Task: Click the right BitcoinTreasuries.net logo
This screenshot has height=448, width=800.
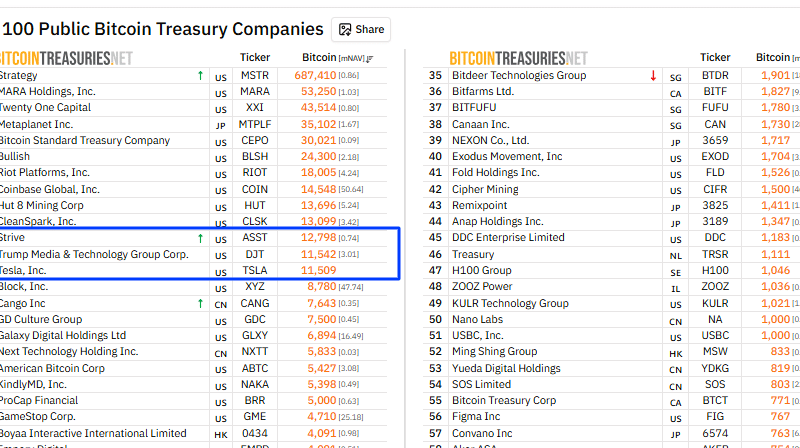Action: point(518,59)
